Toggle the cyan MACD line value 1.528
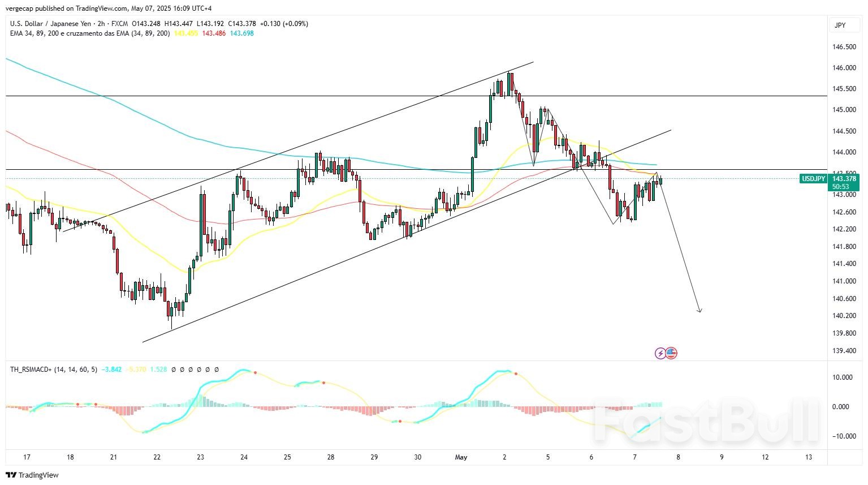The image size is (868, 485). click(157, 370)
